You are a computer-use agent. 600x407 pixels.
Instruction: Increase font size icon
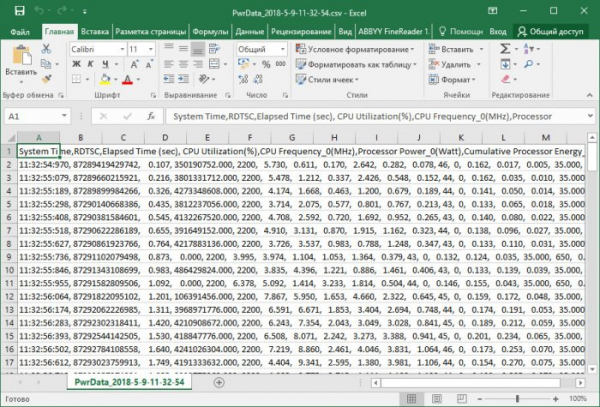(134, 64)
